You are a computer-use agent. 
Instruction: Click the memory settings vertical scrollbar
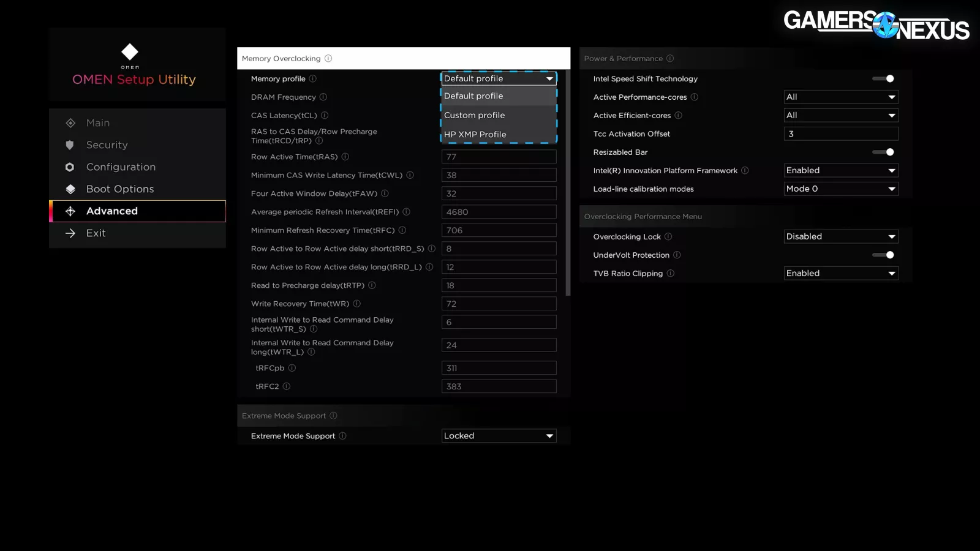coord(568,184)
